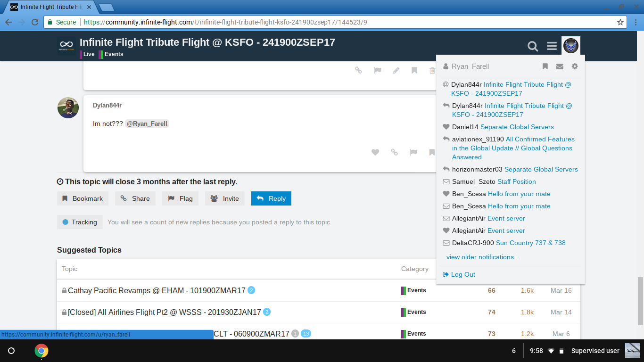
Task: Click the bookmark icon on upper post
Action: pyautogui.click(x=414, y=70)
